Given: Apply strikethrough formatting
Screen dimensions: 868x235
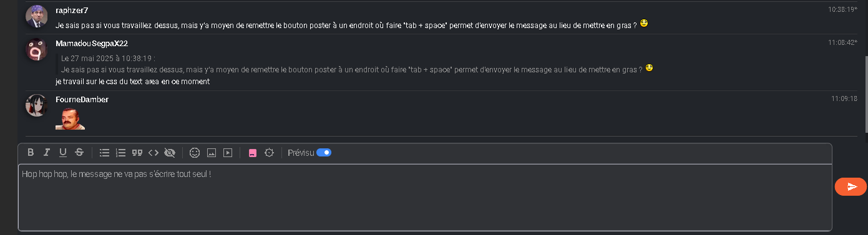Looking at the screenshot, I should pyautogui.click(x=79, y=153).
